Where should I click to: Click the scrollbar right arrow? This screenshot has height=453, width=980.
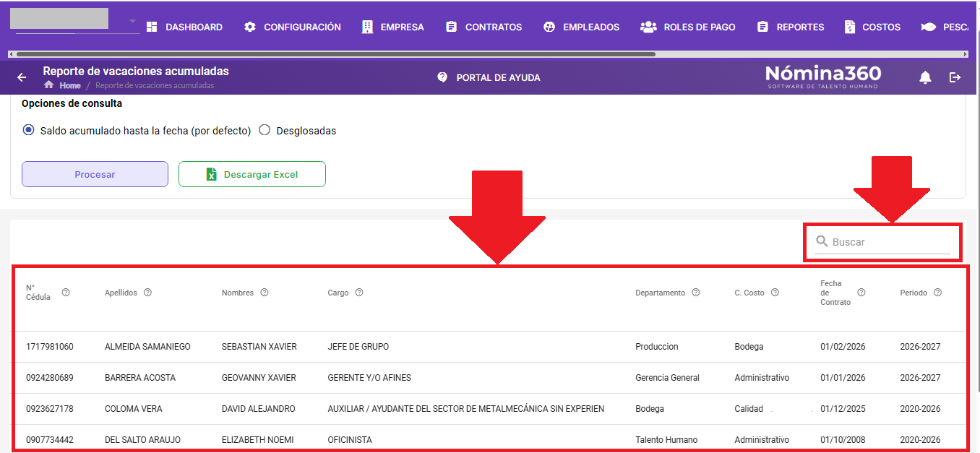pyautogui.click(x=965, y=54)
